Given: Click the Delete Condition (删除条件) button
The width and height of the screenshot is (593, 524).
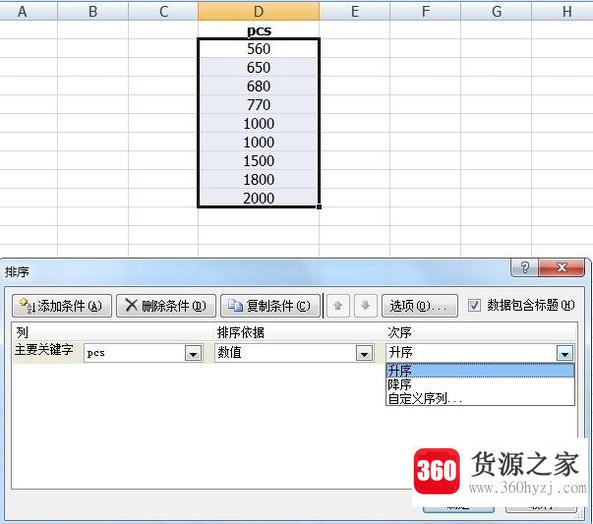Looking at the screenshot, I should click(x=166, y=305).
